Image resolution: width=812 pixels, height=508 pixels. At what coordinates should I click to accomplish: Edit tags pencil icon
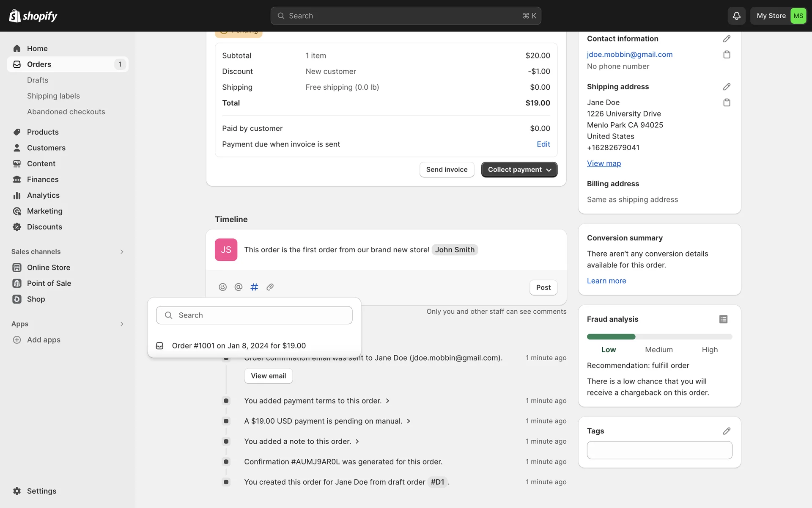[x=727, y=431]
